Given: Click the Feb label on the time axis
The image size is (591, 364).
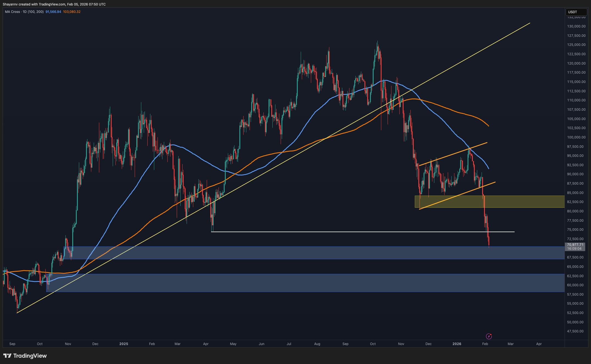Looking at the screenshot, I should pos(485,344).
